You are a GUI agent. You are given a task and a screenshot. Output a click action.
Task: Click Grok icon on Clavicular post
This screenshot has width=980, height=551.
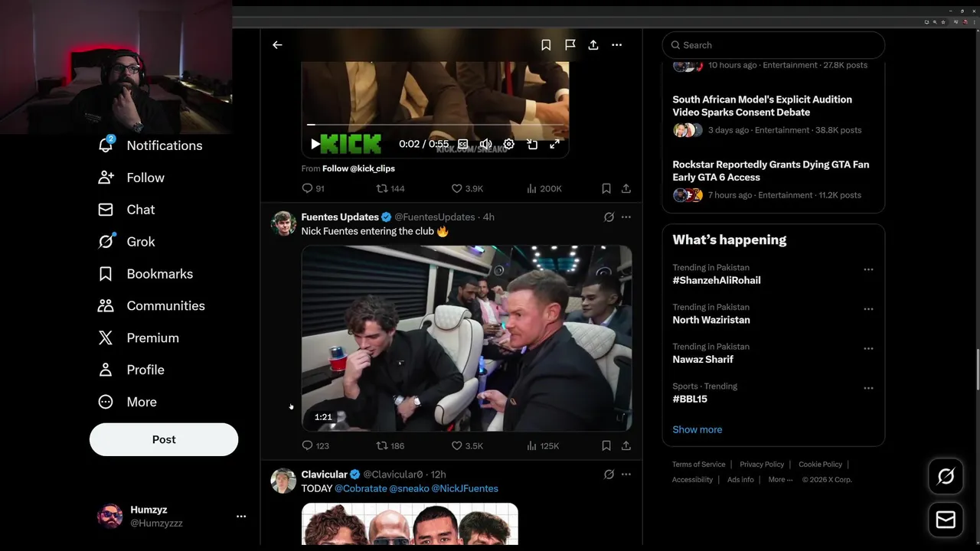click(x=609, y=474)
